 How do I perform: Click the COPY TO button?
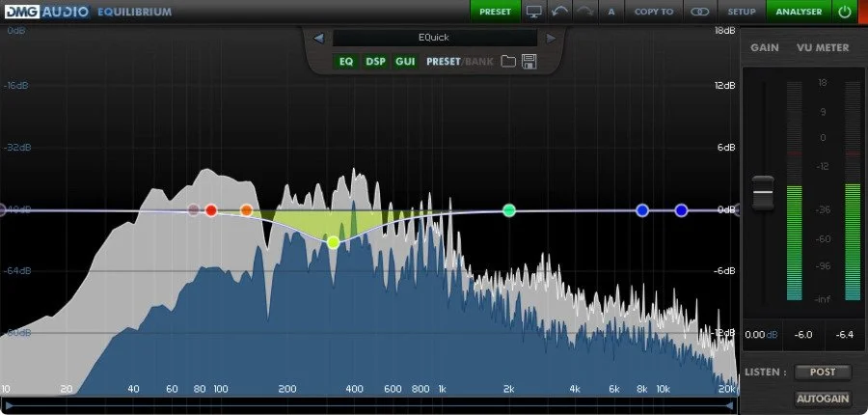pyautogui.click(x=654, y=12)
